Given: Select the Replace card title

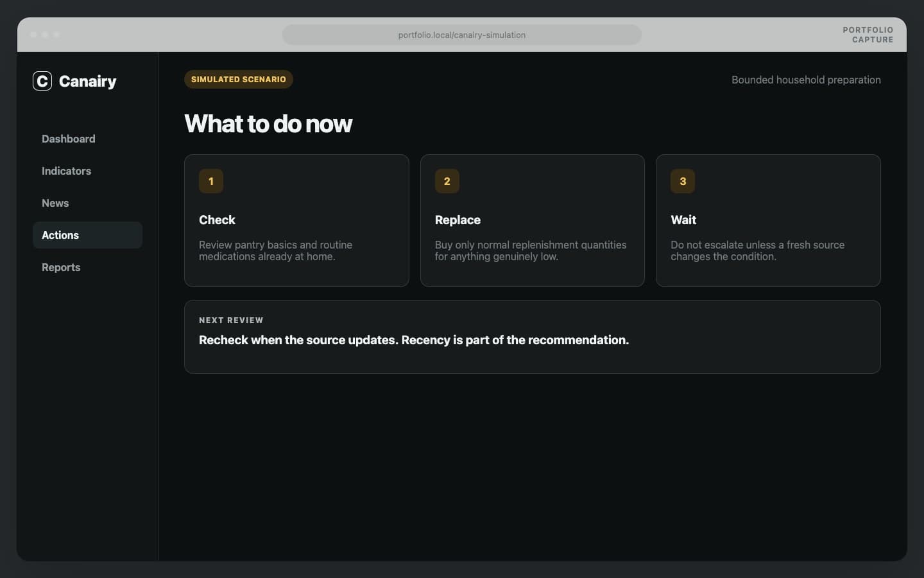Looking at the screenshot, I should point(458,220).
